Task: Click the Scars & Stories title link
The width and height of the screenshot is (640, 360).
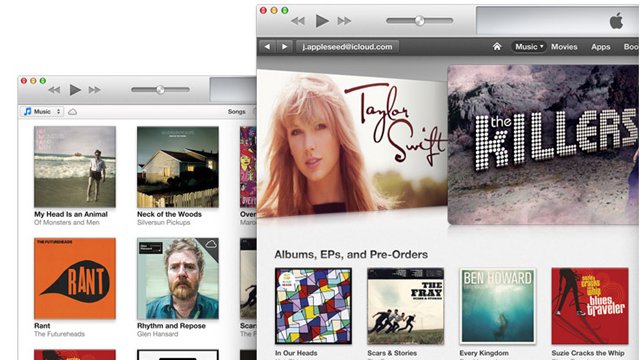Action: click(x=392, y=353)
